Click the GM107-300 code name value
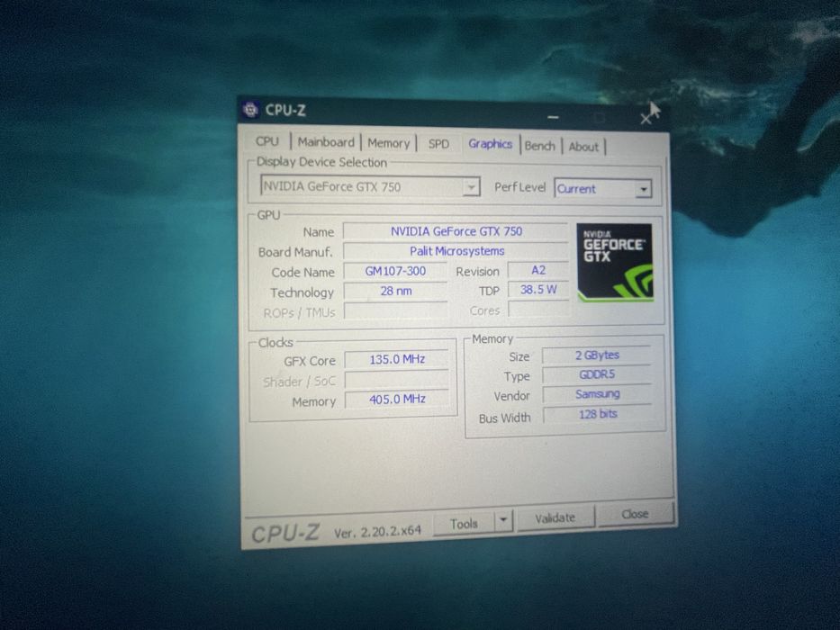 (x=395, y=271)
